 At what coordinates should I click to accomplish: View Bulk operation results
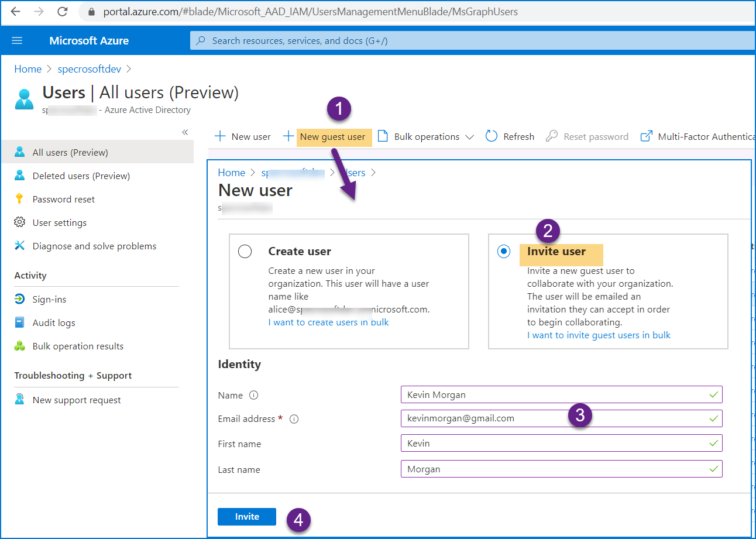pyautogui.click(x=77, y=346)
